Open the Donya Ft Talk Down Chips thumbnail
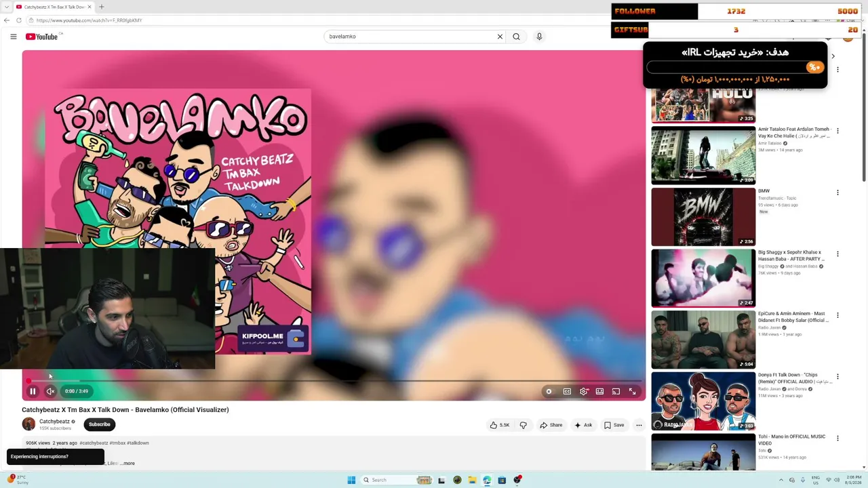The height and width of the screenshot is (488, 868). pyautogui.click(x=703, y=401)
